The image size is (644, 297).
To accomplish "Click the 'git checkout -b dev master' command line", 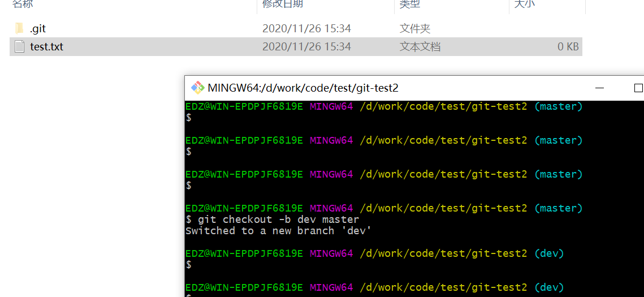I will (273, 219).
